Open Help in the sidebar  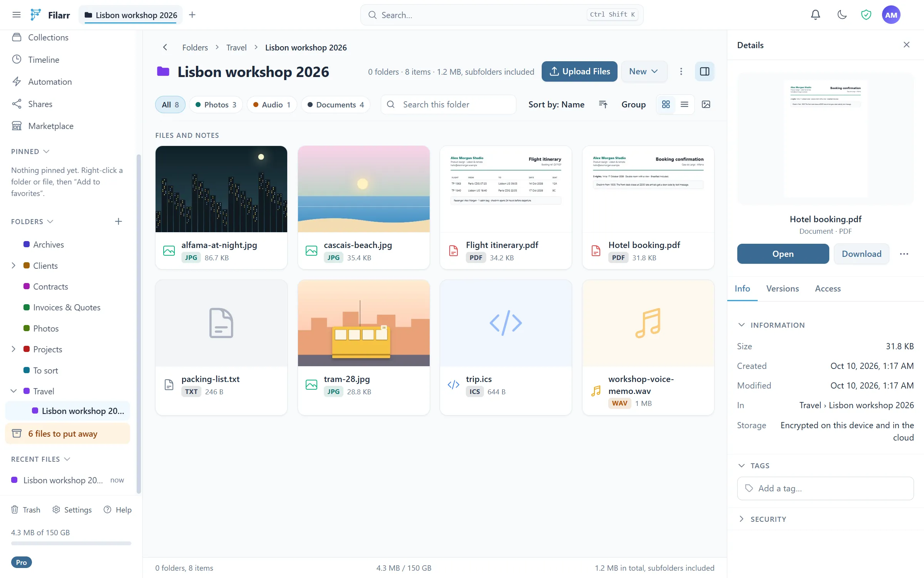pos(117,509)
